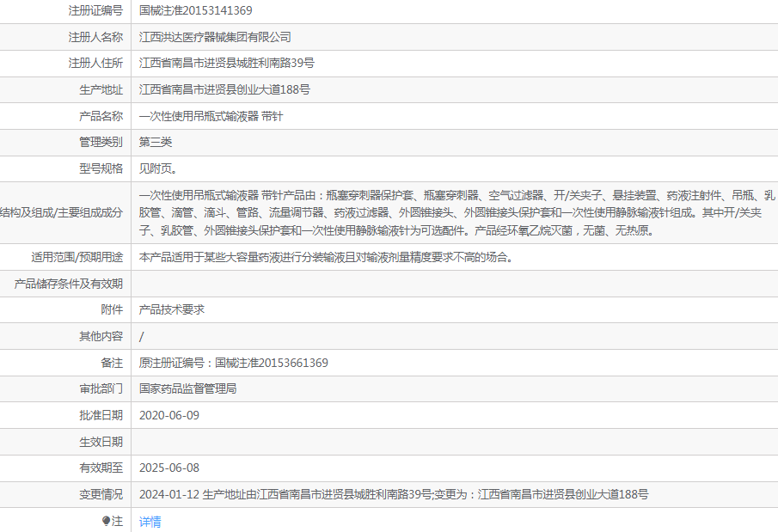Click the 审批部门 label
The width and height of the screenshot is (778, 532).
[101, 388]
